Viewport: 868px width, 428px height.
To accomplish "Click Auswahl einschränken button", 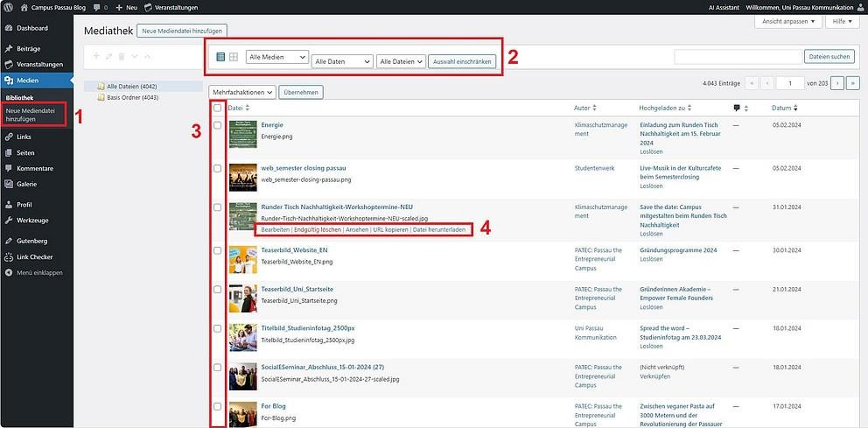I will coord(462,61).
